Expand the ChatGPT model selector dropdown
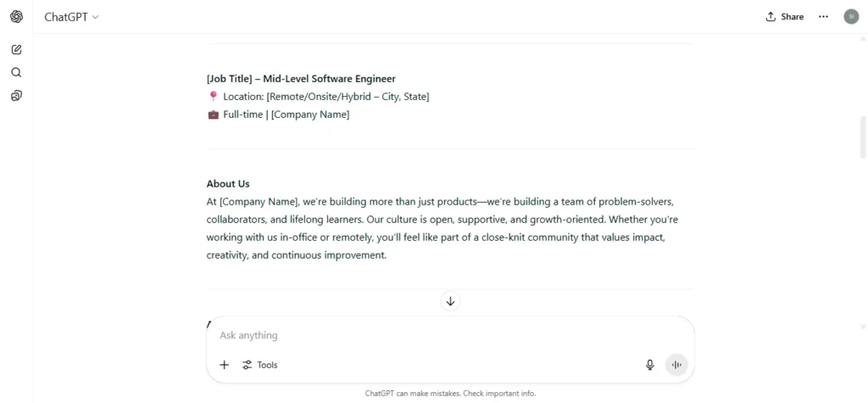This screenshot has width=868, height=403. [71, 17]
